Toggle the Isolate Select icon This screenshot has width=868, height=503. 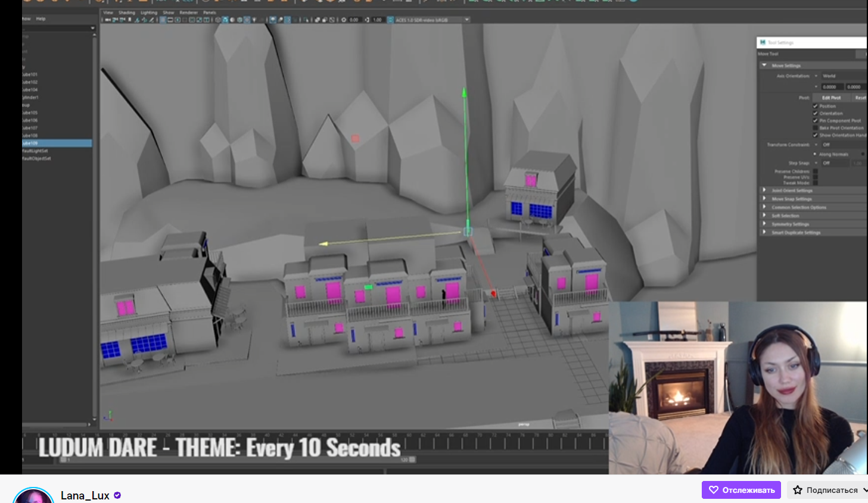[306, 20]
